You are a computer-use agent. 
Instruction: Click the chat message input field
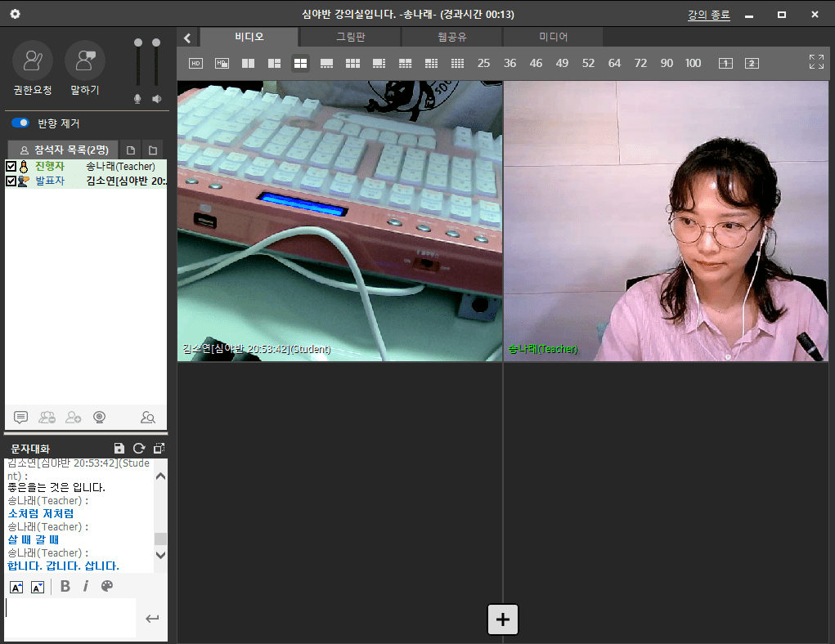click(x=70, y=618)
